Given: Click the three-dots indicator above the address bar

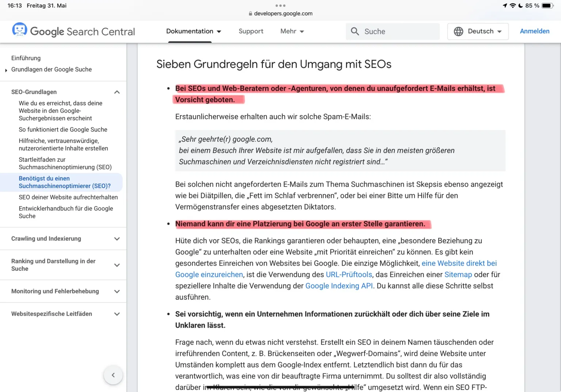Looking at the screenshot, I should coord(280,5).
